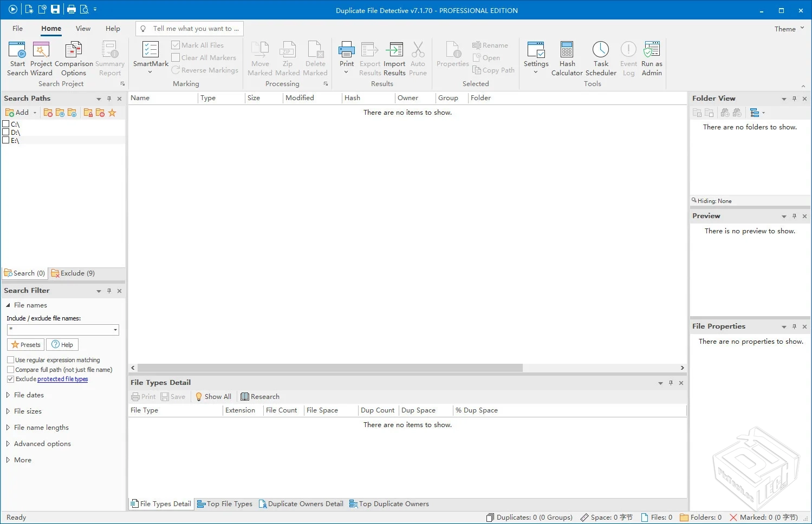The image size is (812, 524).
Task: Open the Task Scheduler
Action: (x=601, y=57)
